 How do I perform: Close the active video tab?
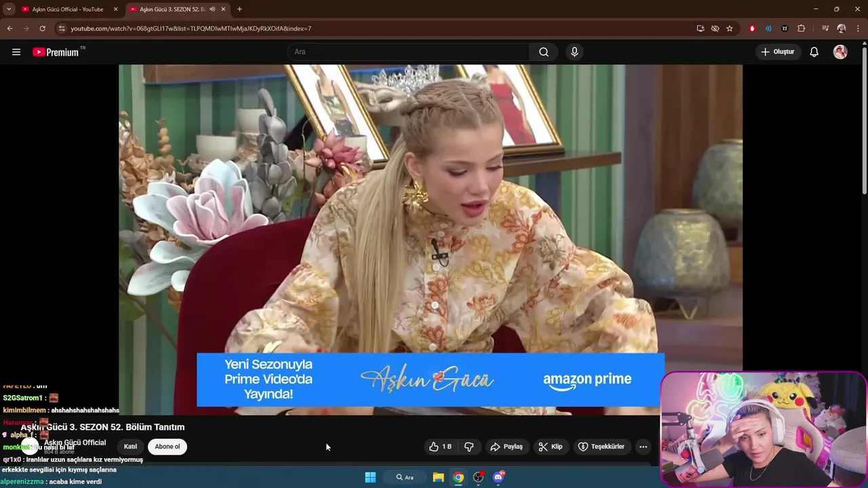coord(223,9)
